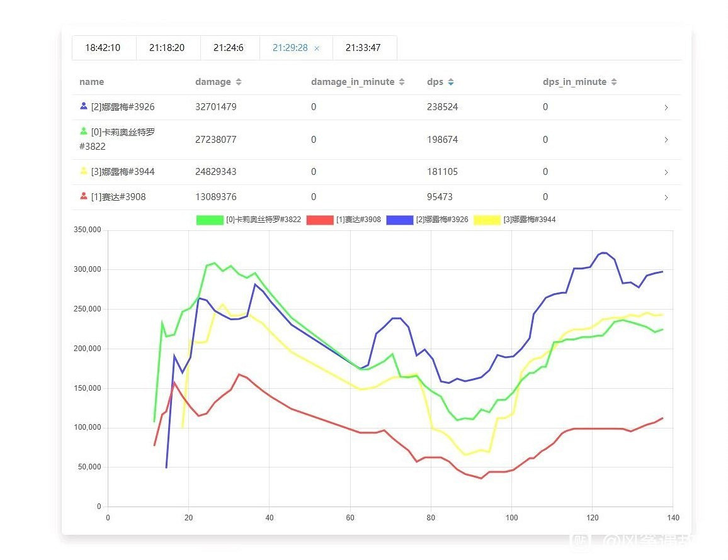Viewport: 728px width, 560px height.
Task: Click the green user icon beside 卡莉奥丝特罗
Action: tap(84, 132)
